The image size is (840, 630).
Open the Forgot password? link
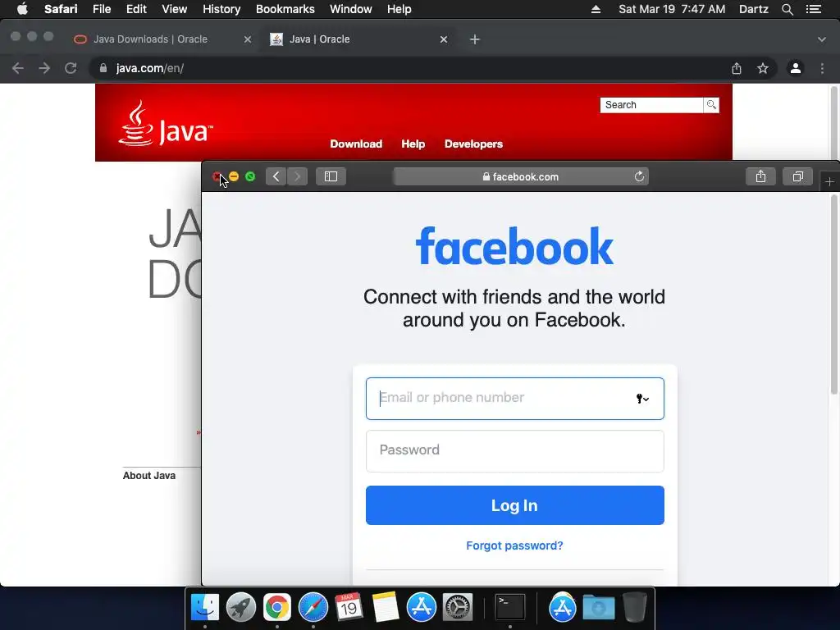click(x=514, y=546)
